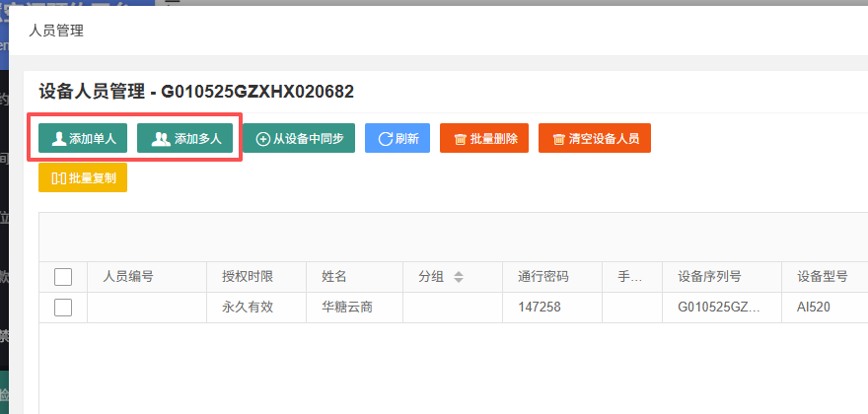Click the two-person icon on 添加多人

161,138
